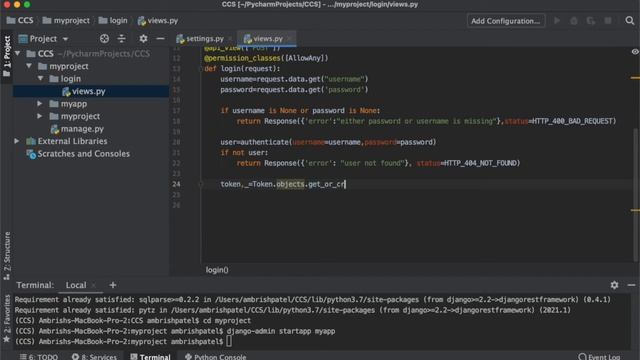Expand the nested myproject folder arrow
Image resolution: width=640 pixels, height=360 pixels.
[x=40, y=116]
